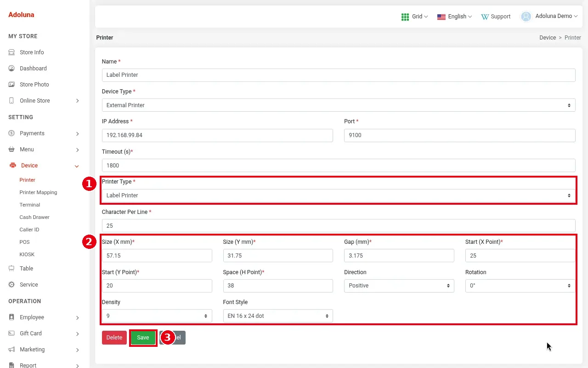Image resolution: width=588 pixels, height=368 pixels.
Task: Open the Font Style dropdown
Action: [278, 316]
